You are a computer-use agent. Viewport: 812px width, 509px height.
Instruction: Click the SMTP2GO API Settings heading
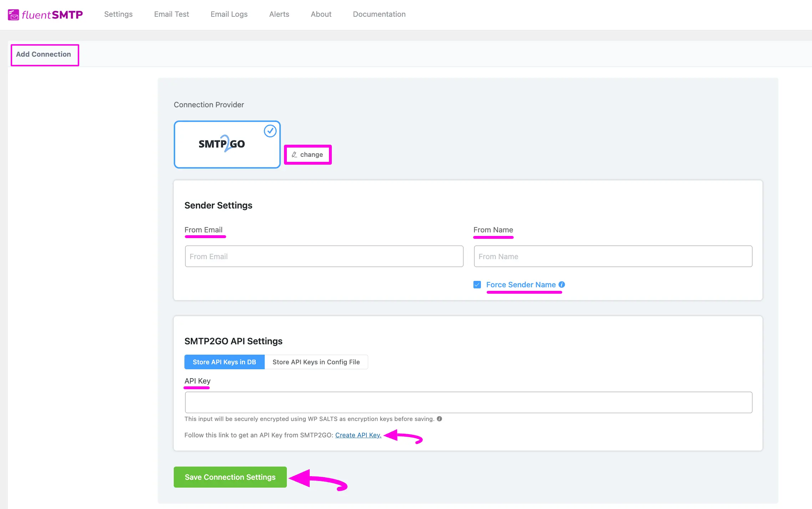233,341
